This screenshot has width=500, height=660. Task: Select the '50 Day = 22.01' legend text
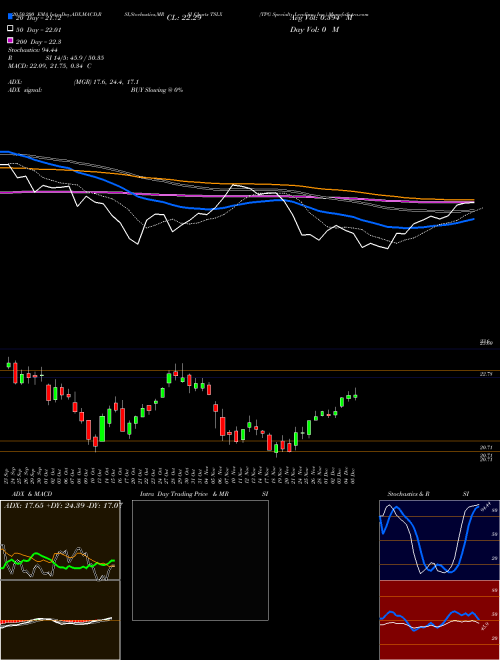[38, 30]
